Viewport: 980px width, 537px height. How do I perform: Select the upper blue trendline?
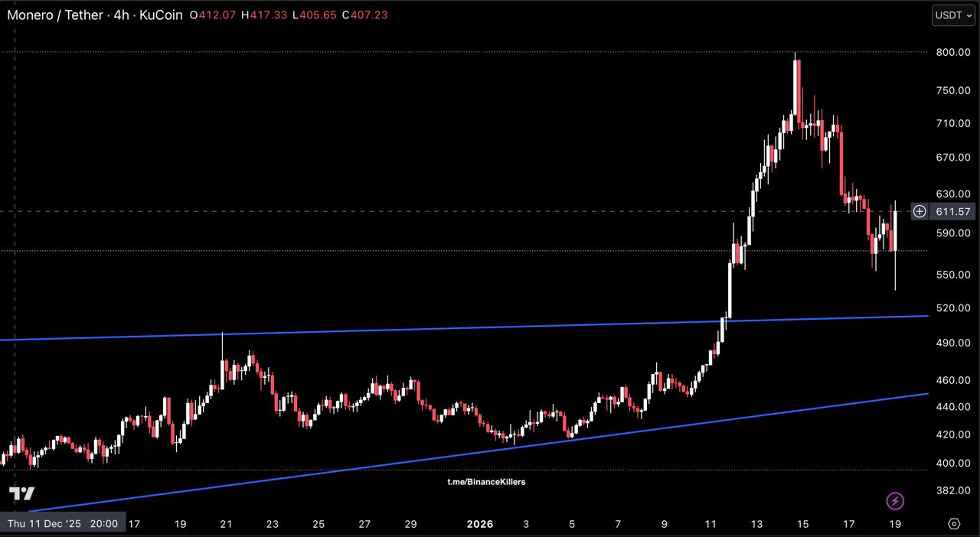tap(459, 328)
